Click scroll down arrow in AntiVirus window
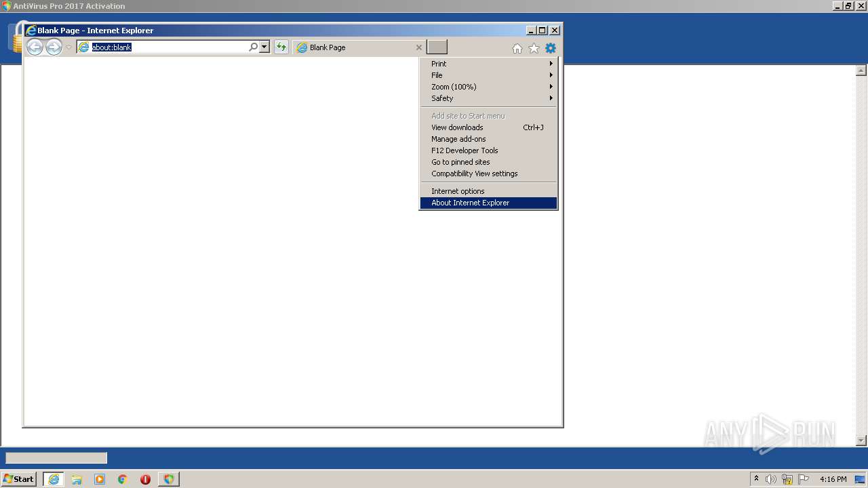The height and width of the screenshot is (488, 868). 861,441
